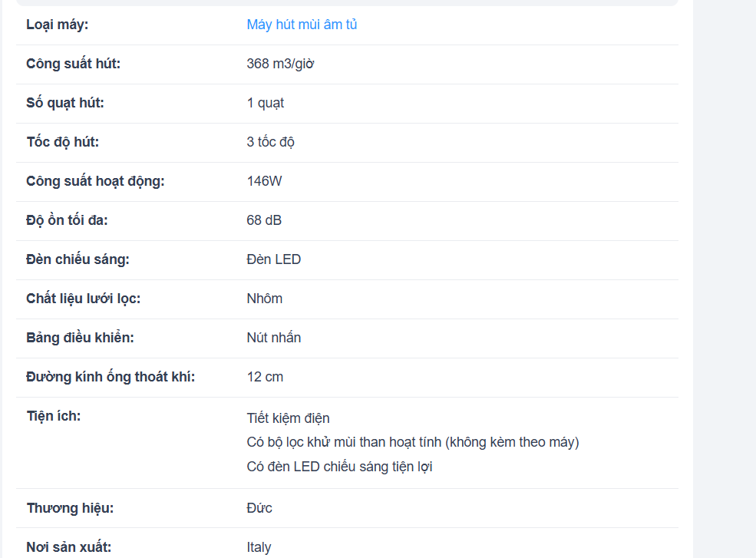Open the 'Máy hút mùi âm tủ' link
This screenshot has width=756, height=558.
pos(302,25)
